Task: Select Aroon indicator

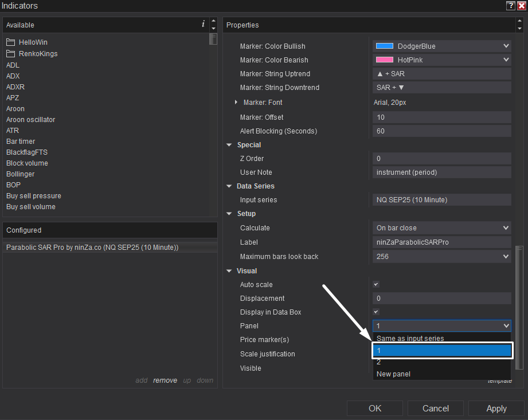Action: (15, 109)
